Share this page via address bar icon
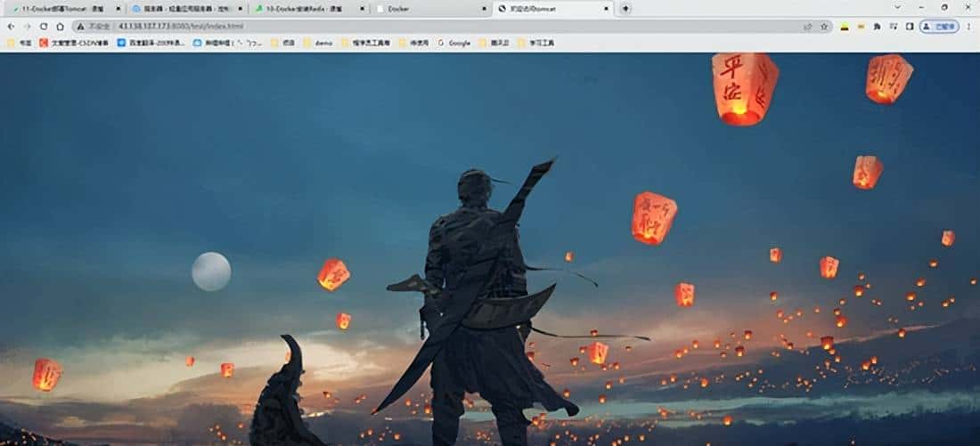Image resolution: width=980 pixels, height=446 pixels. pos(807,26)
